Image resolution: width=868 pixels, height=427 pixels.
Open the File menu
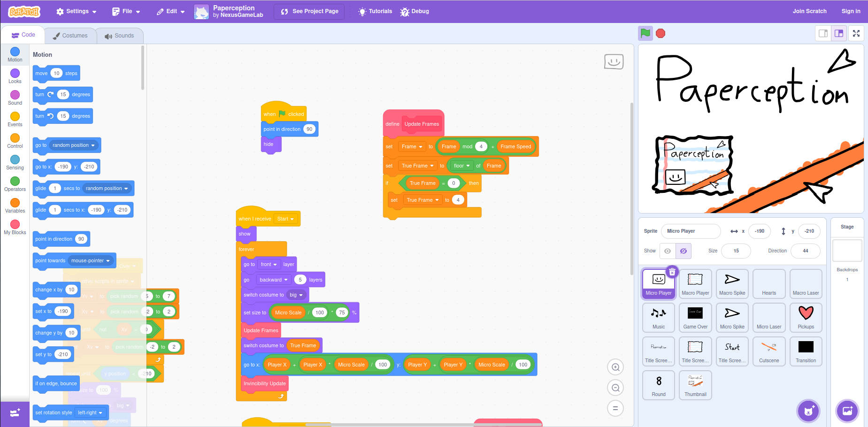pyautogui.click(x=126, y=11)
